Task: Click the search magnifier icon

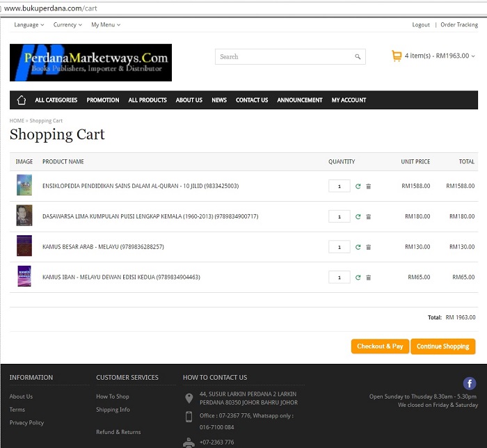Action: coord(358,57)
